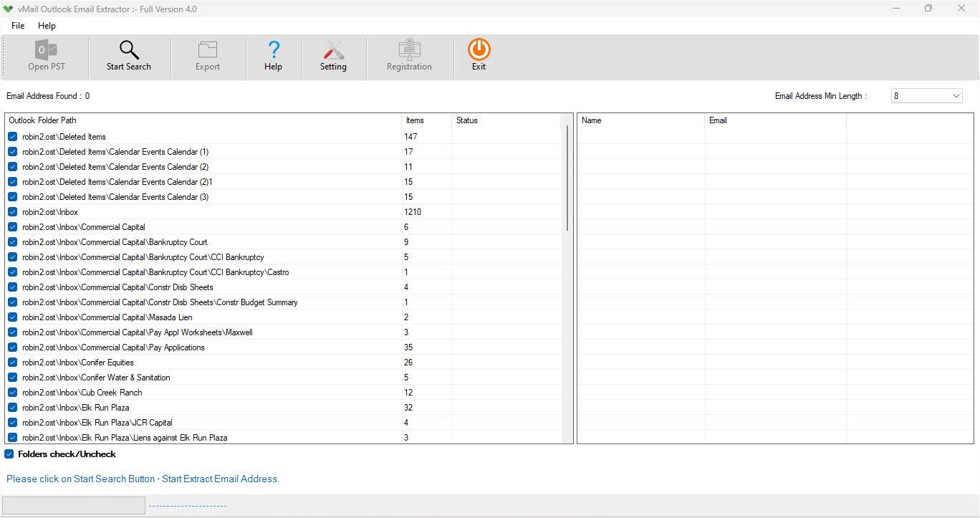Click the Registration certificate icon
This screenshot has height=518, width=980.
click(x=409, y=49)
